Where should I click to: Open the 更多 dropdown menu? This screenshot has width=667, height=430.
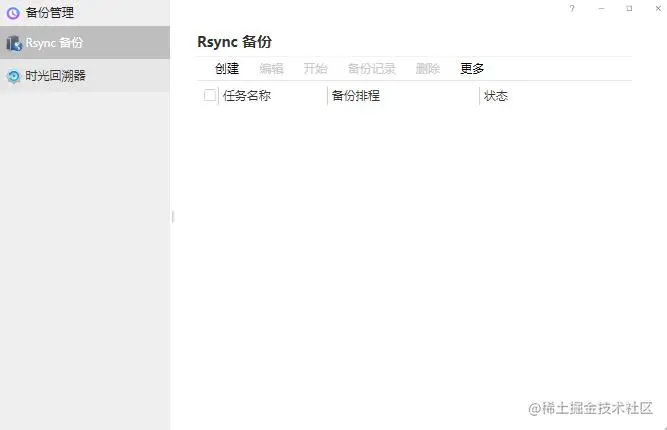472,68
